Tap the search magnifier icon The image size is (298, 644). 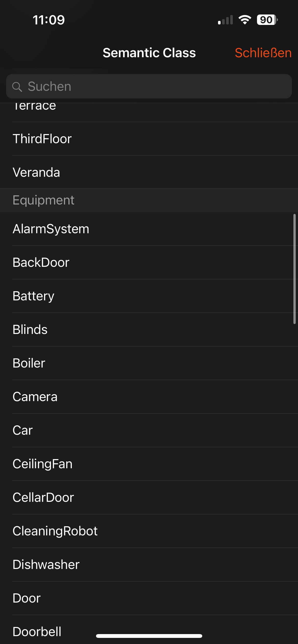click(17, 87)
